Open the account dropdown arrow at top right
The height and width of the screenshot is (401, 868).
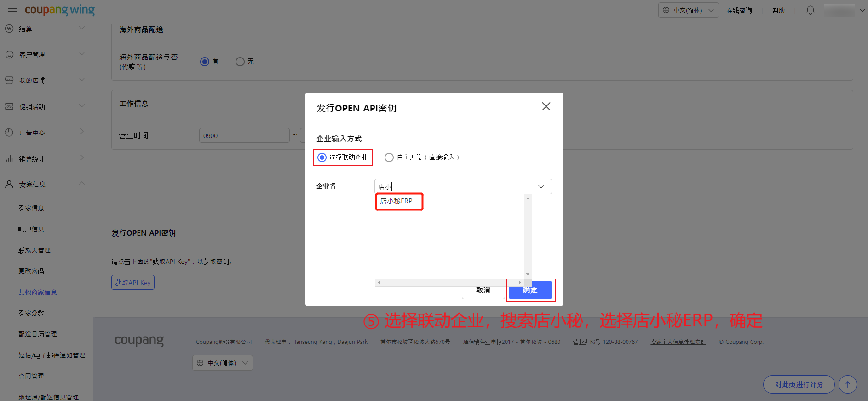pos(862,10)
